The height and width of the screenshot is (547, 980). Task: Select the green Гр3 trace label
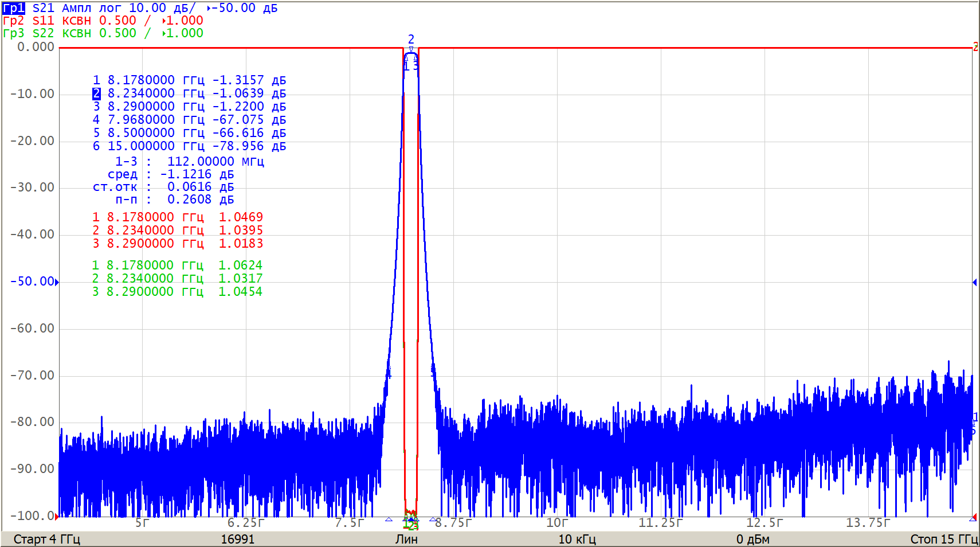pyautogui.click(x=14, y=33)
